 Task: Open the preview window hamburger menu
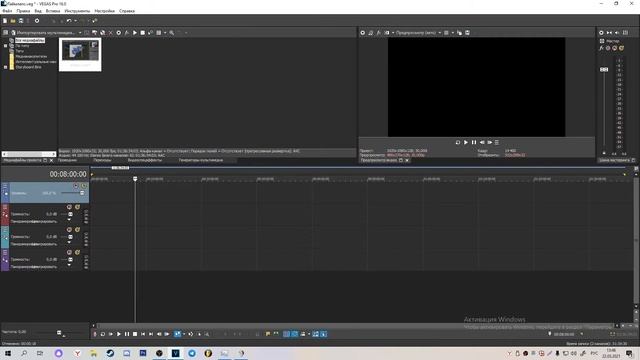(x=497, y=142)
